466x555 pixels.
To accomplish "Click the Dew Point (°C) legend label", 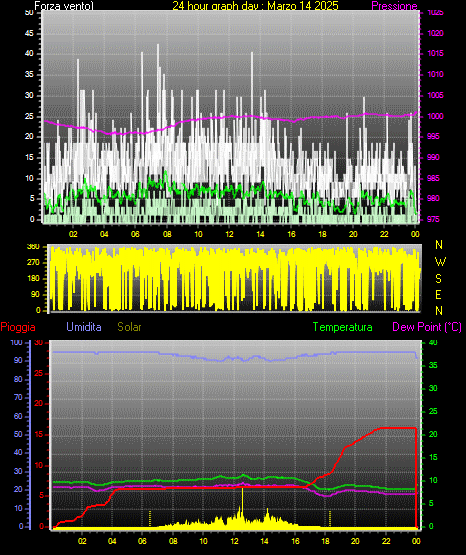I will point(427,327).
